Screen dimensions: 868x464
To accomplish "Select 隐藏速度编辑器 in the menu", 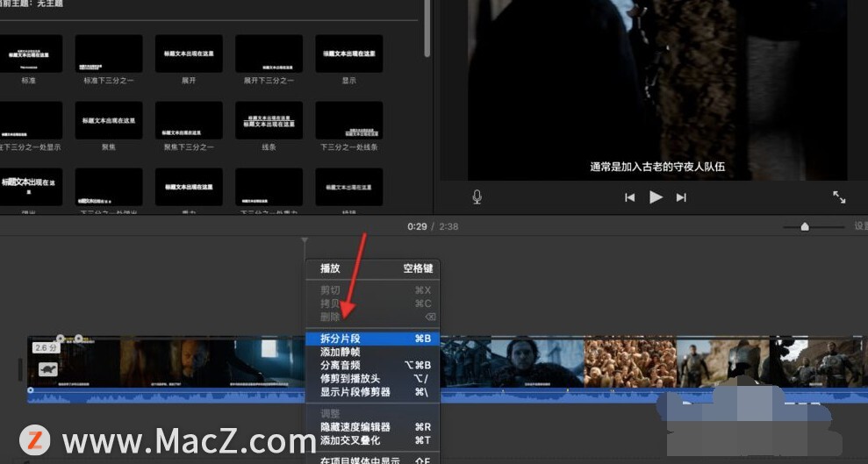I will (372, 427).
